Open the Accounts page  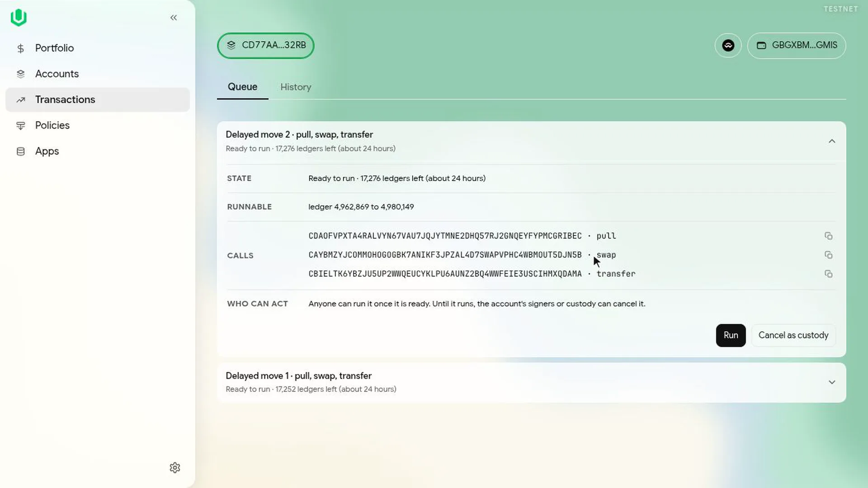pyautogui.click(x=98, y=74)
